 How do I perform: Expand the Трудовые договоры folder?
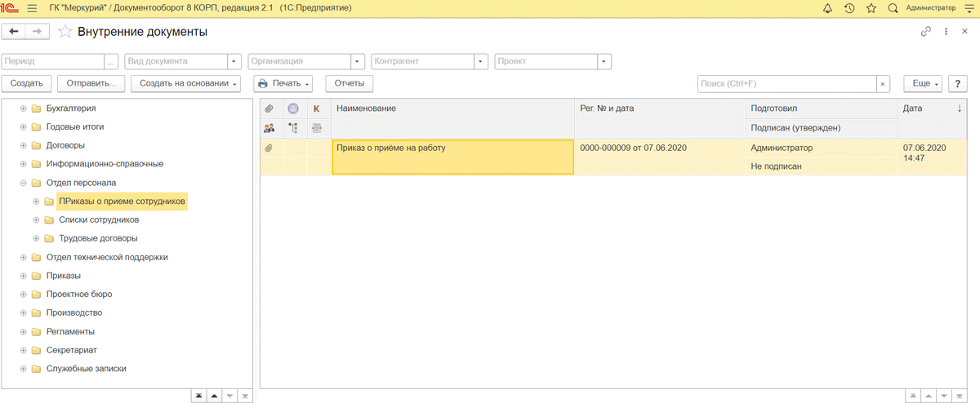(36, 239)
